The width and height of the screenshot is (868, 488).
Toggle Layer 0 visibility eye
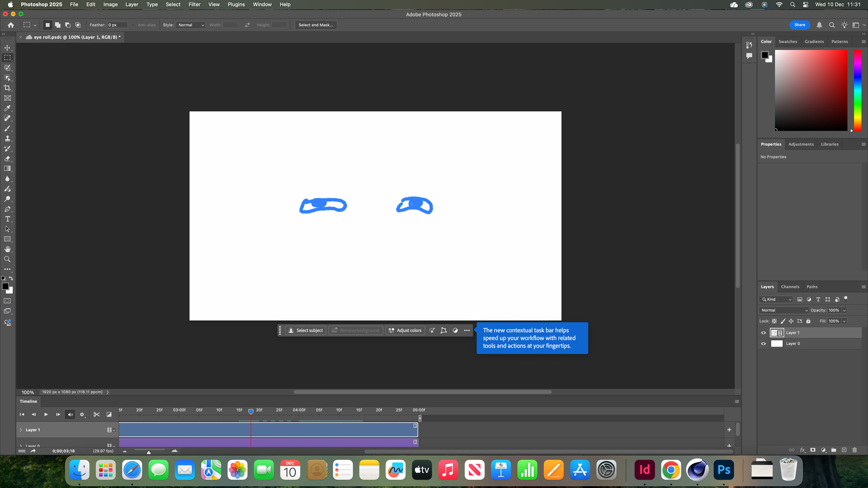pyautogui.click(x=763, y=344)
